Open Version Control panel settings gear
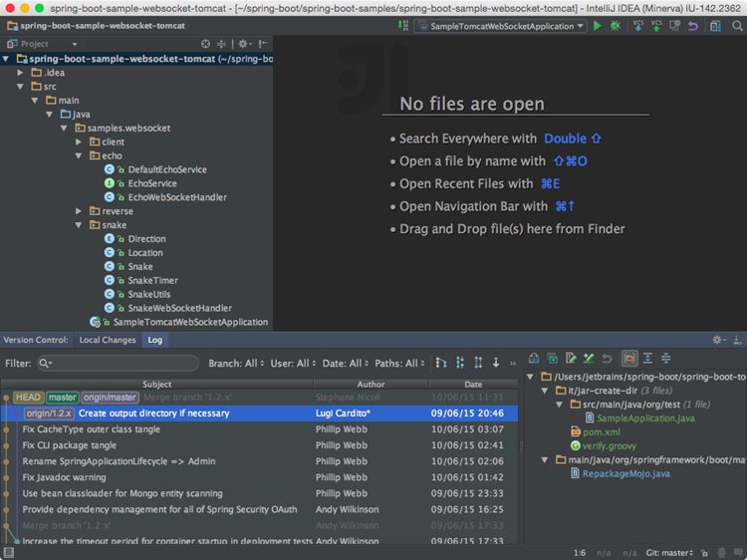Screen dimensions: 747x560 [718, 340]
